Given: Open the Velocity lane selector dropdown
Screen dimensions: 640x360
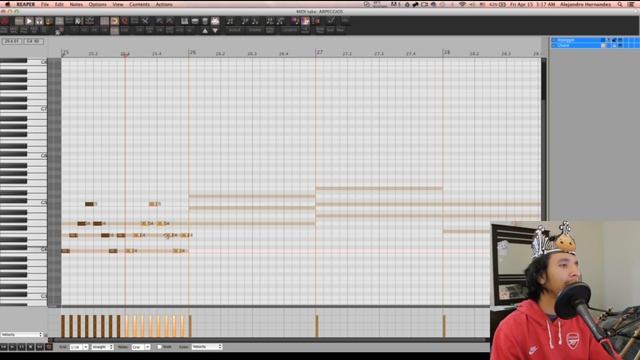Looking at the screenshot, I should click(22, 335).
